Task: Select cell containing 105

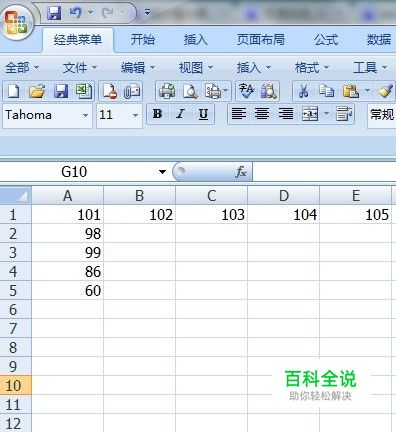Action: 355,215
